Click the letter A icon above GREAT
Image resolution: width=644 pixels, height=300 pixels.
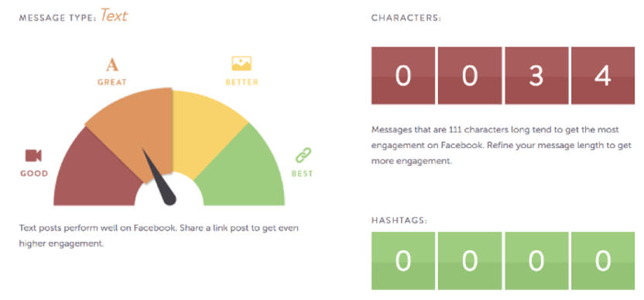click(x=112, y=65)
